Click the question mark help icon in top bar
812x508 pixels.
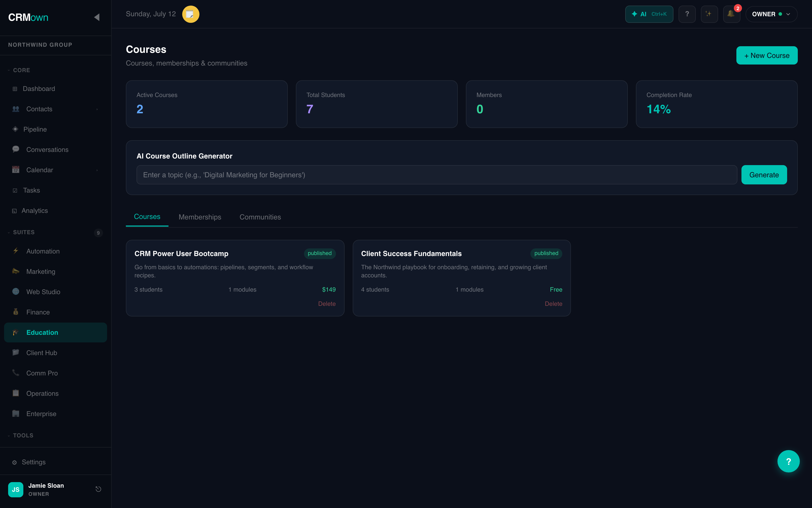687,14
